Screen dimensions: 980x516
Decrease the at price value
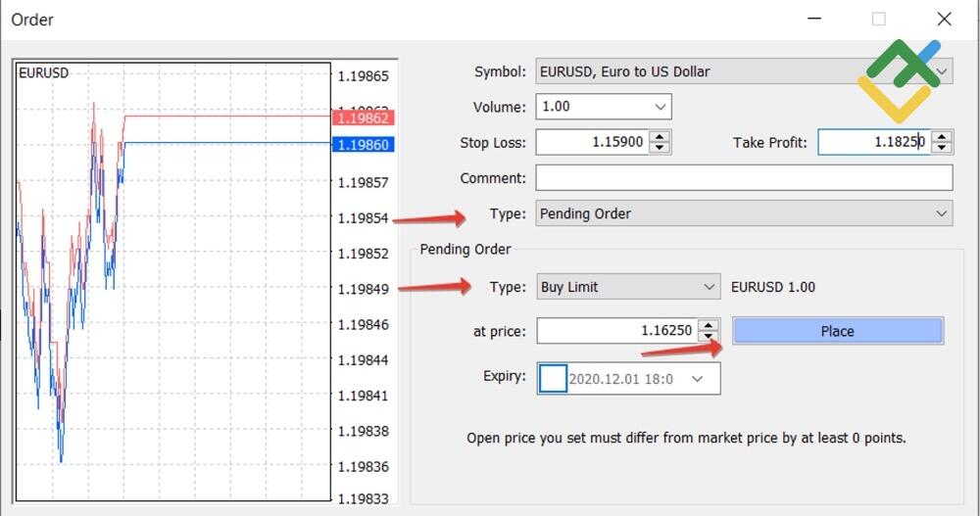[x=710, y=337]
